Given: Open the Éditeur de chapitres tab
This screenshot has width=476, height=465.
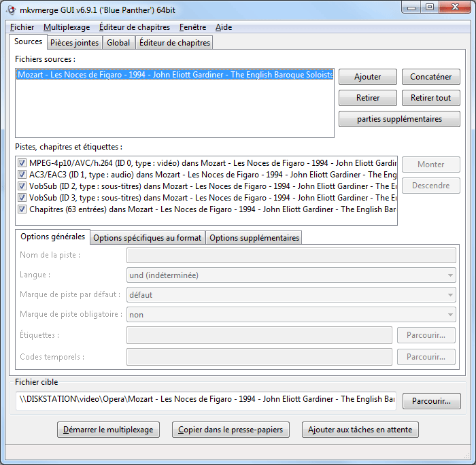Looking at the screenshot, I should pos(175,43).
